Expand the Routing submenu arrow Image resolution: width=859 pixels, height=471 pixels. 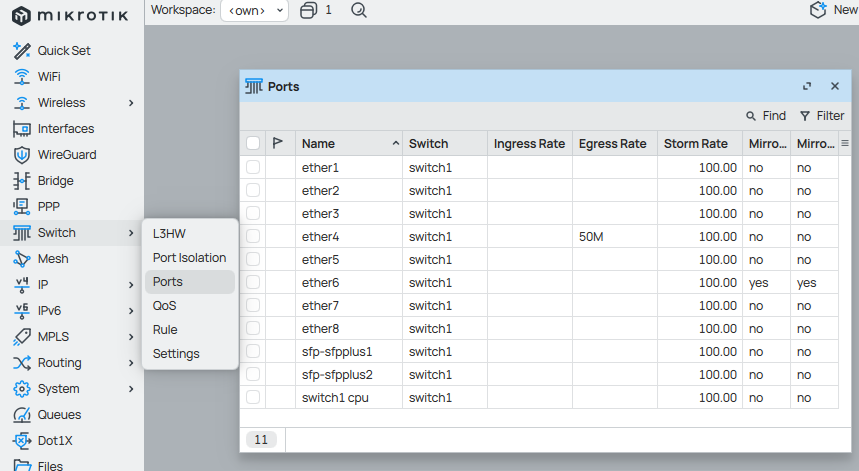pyautogui.click(x=131, y=363)
